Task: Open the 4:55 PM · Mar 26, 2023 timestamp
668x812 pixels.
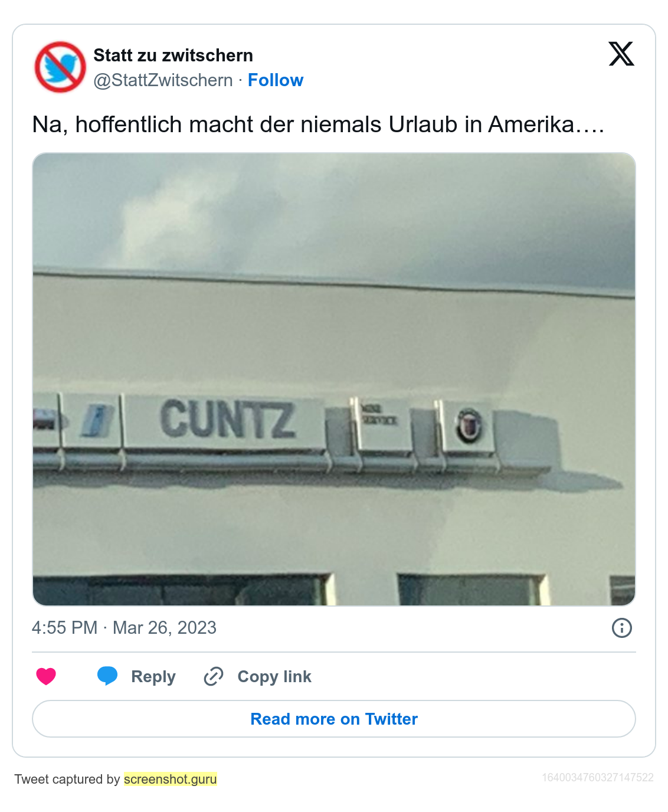Action: pyautogui.click(x=124, y=628)
